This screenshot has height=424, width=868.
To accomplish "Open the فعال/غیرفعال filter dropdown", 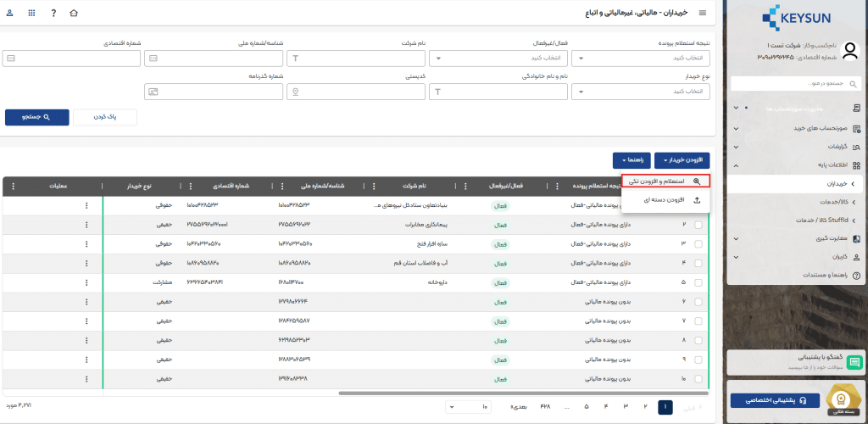I will pyautogui.click(x=499, y=59).
